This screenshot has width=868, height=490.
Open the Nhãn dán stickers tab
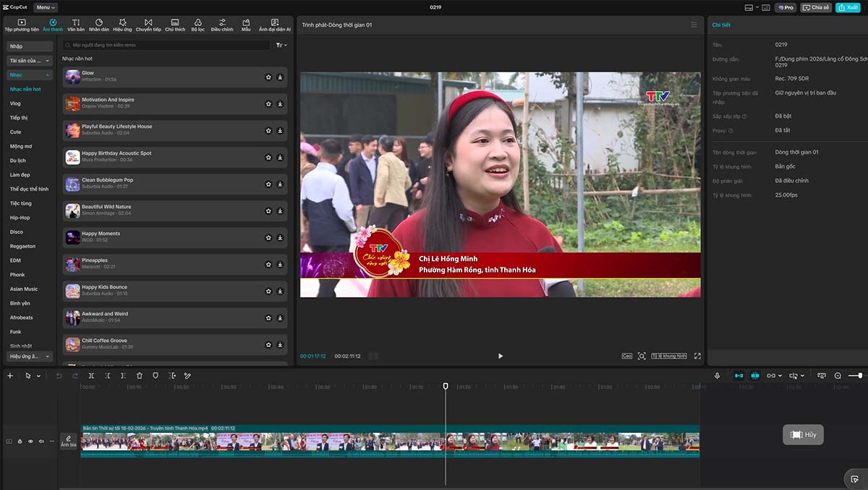(99, 25)
